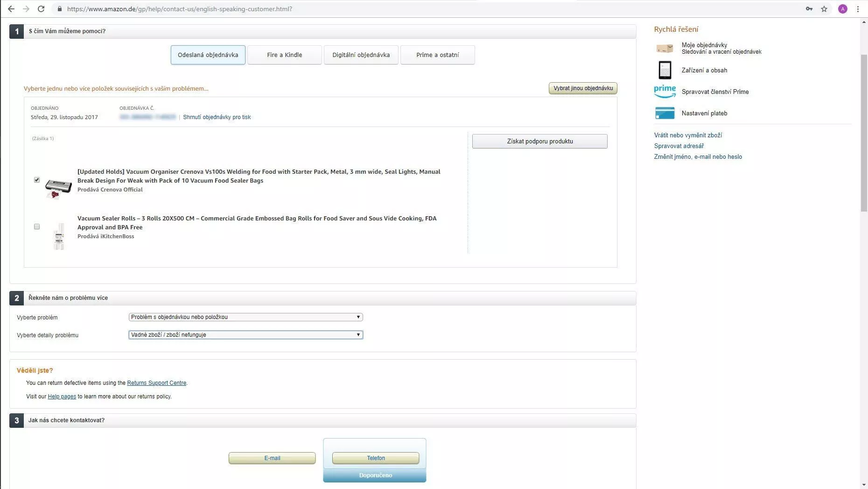Bookmark this page with star icon

coord(824,9)
